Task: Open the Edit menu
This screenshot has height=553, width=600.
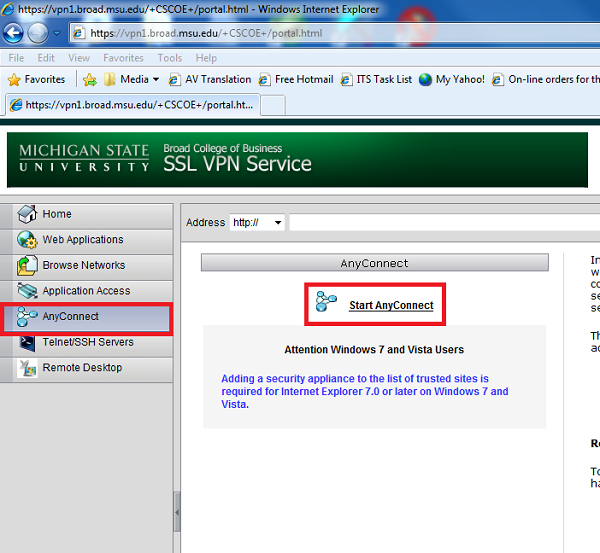Action: 46,58
